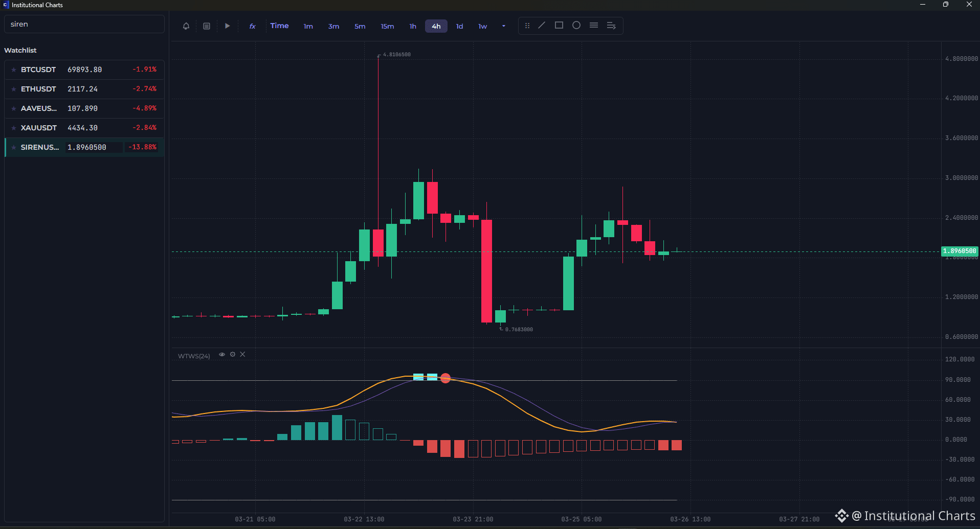980x529 pixels.
Task: Toggle favorite star for ETHUSDT
Action: 14,89
